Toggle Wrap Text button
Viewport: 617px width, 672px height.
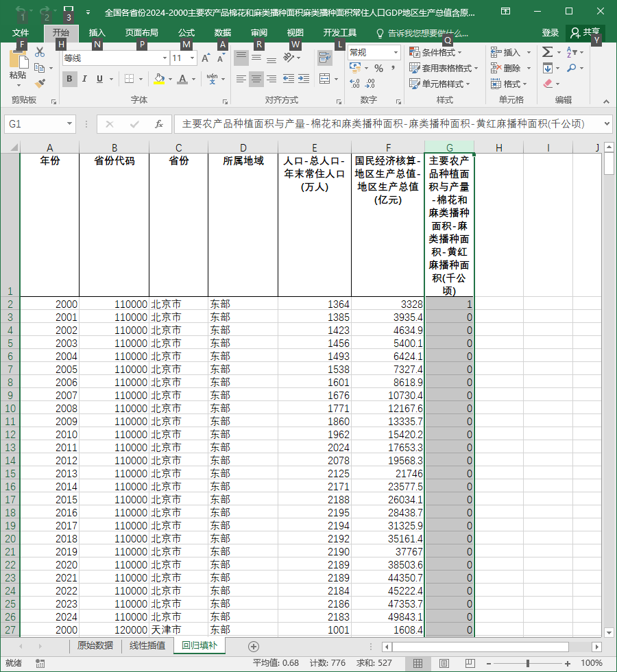(325, 58)
